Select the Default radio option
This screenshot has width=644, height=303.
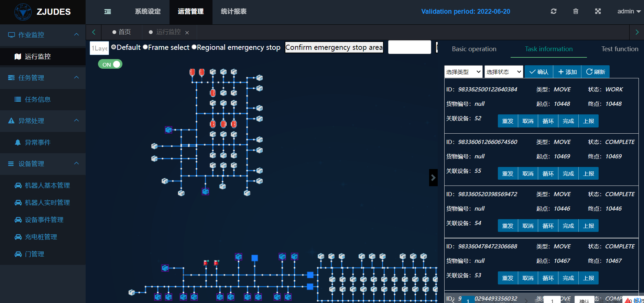[x=114, y=47]
